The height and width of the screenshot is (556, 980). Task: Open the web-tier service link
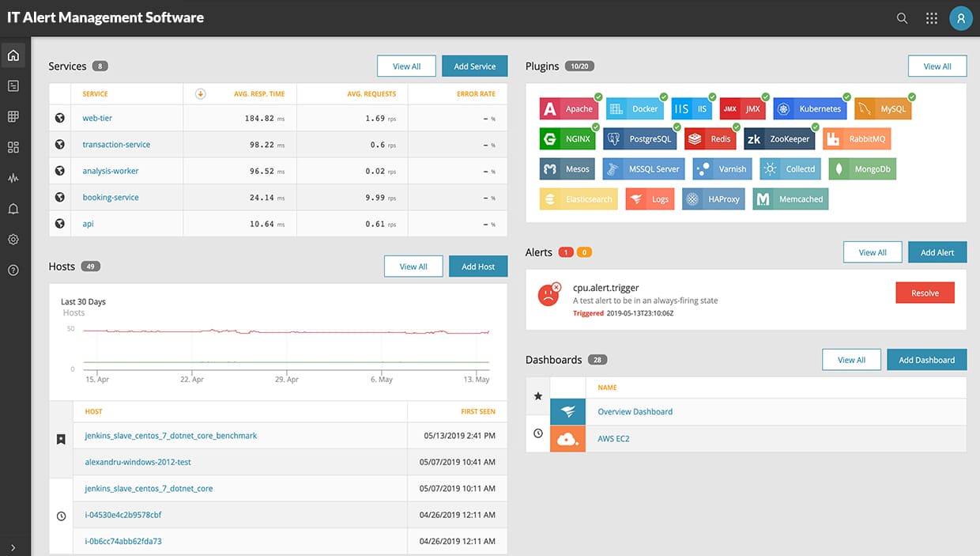pyautogui.click(x=98, y=118)
